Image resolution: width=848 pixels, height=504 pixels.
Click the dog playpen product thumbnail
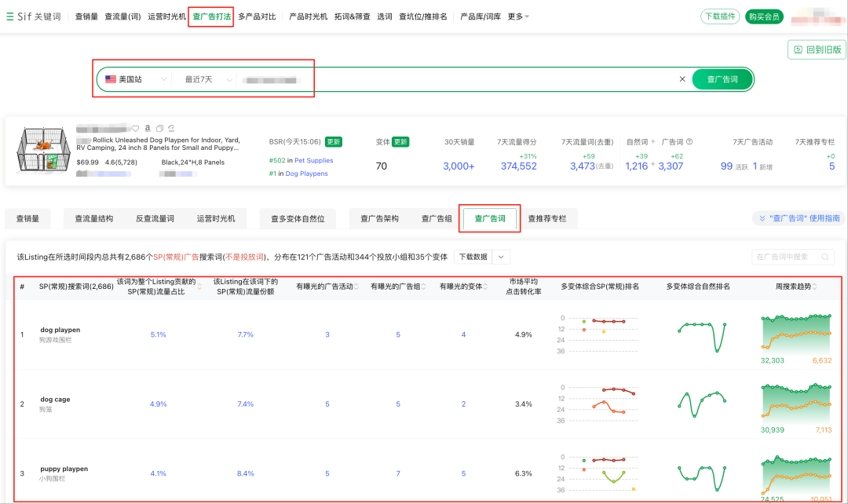pos(42,152)
